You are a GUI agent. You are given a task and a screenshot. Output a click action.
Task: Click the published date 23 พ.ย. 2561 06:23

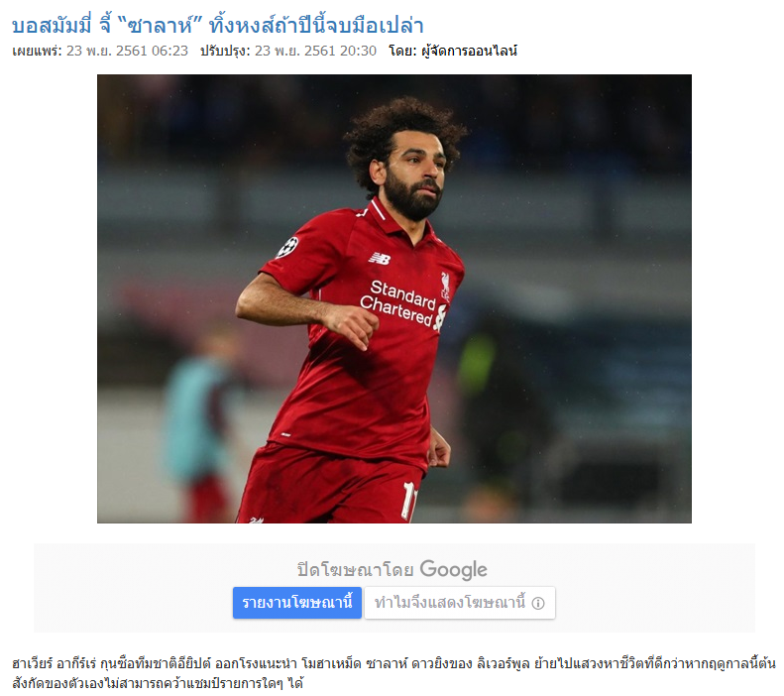click(128, 51)
